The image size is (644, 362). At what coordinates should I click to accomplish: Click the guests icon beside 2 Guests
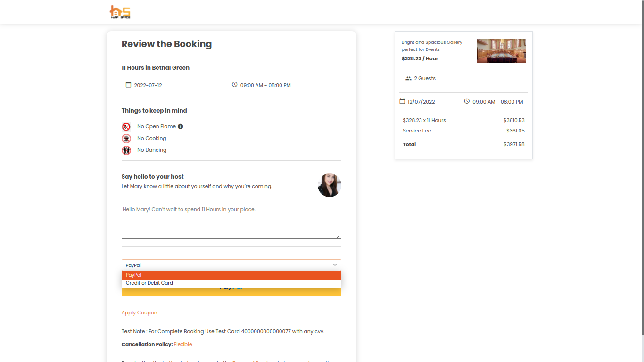[x=408, y=78]
